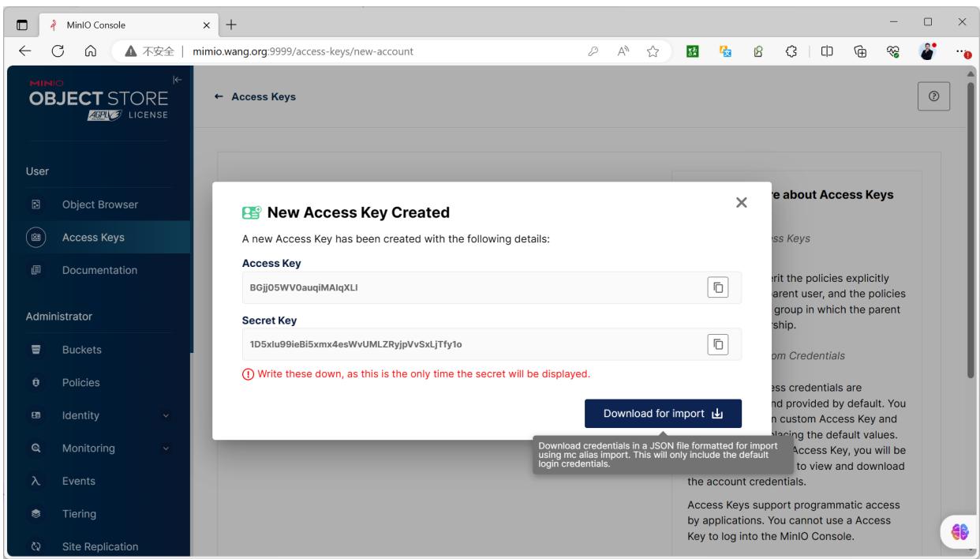Expand the Identity submenu chevron
Screen dimensions: 980x559
[x=166, y=415]
